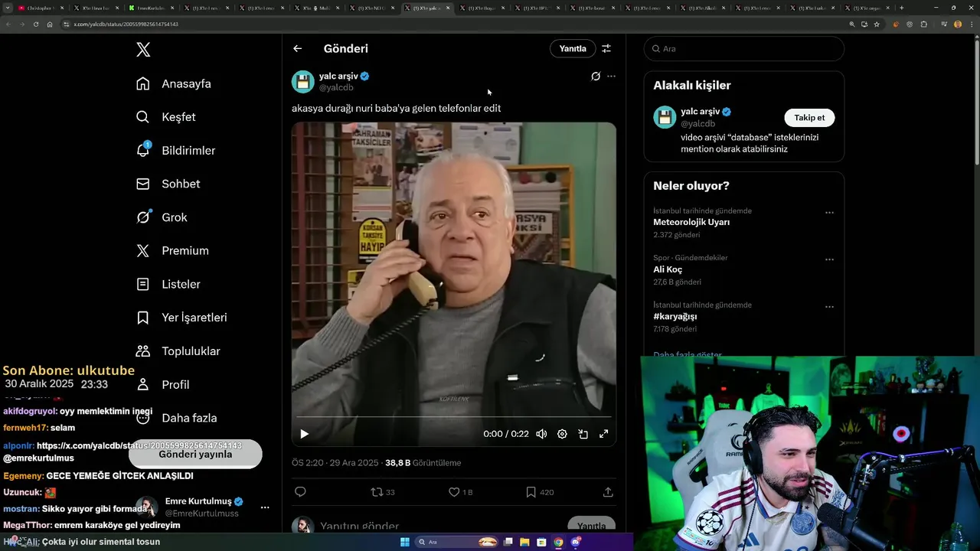The image size is (980, 551).
Task: Click the Yanıtla button in the header
Action: tap(573, 48)
